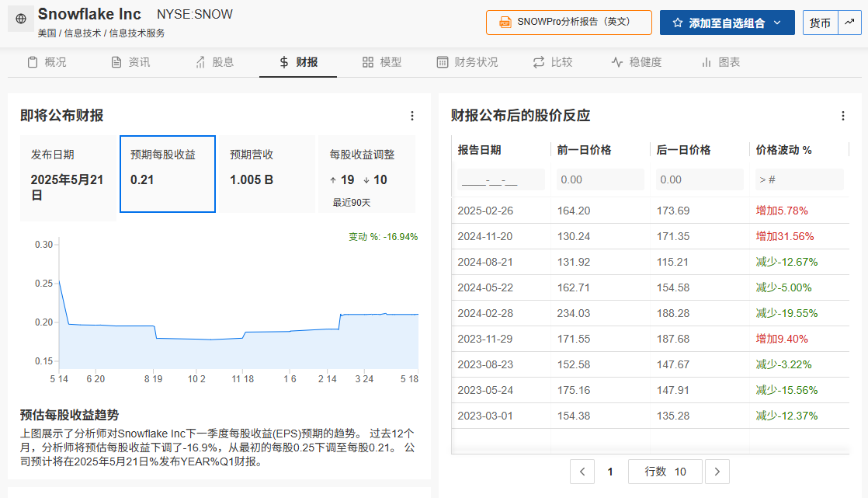This screenshot has width=868, height=498.
Task: Click the trend chart icon next to 货币
Action: click(x=849, y=23)
